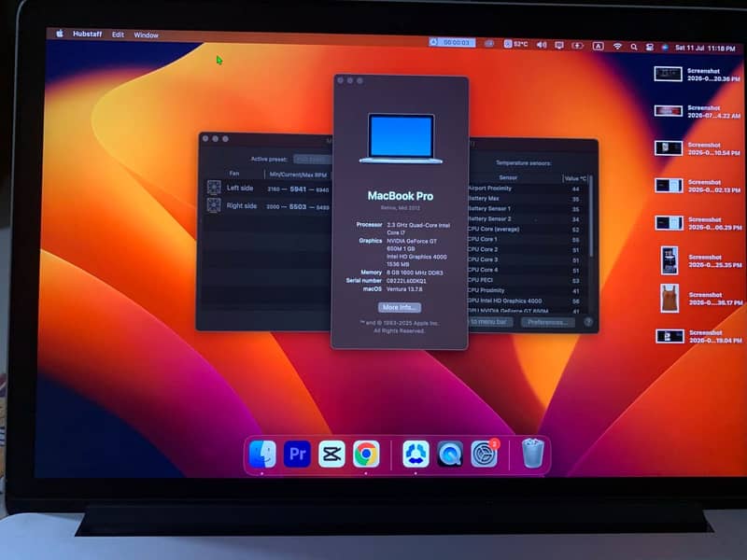
Task: Select the CPU Core 2 sensor row
Action: click(527, 249)
